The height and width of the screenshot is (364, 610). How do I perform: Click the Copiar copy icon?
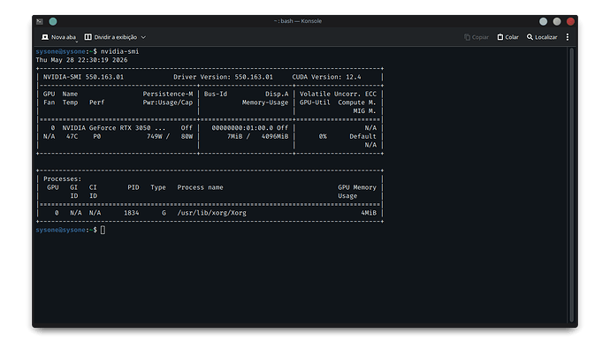point(468,37)
